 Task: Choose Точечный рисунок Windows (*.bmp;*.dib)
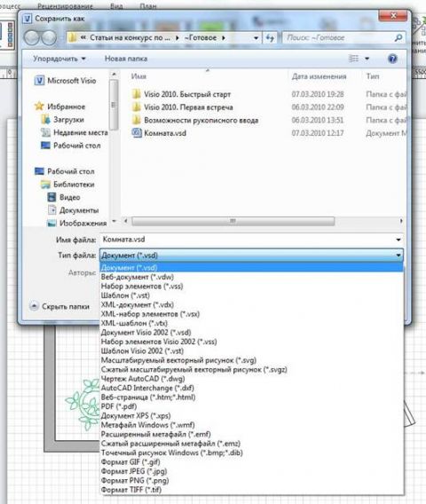click(252, 453)
